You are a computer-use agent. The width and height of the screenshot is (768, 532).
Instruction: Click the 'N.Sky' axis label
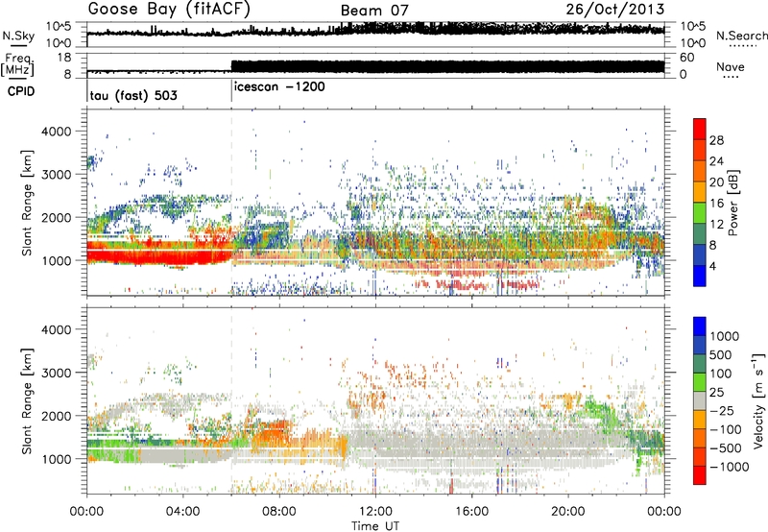(x=18, y=36)
